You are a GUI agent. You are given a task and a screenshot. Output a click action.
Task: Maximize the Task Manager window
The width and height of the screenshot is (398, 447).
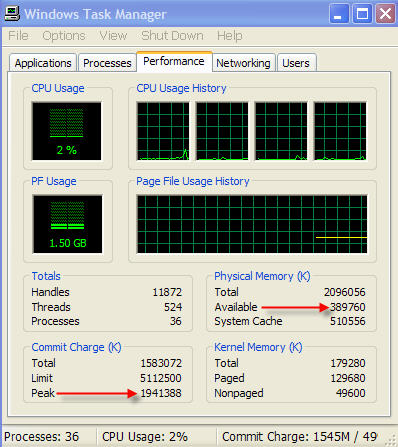click(x=362, y=14)
